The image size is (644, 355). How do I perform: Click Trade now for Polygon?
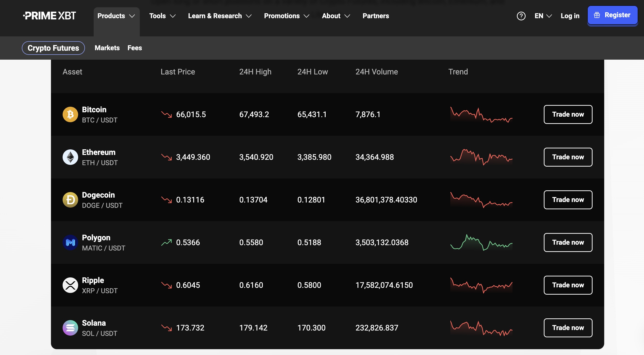click(568, 242)
